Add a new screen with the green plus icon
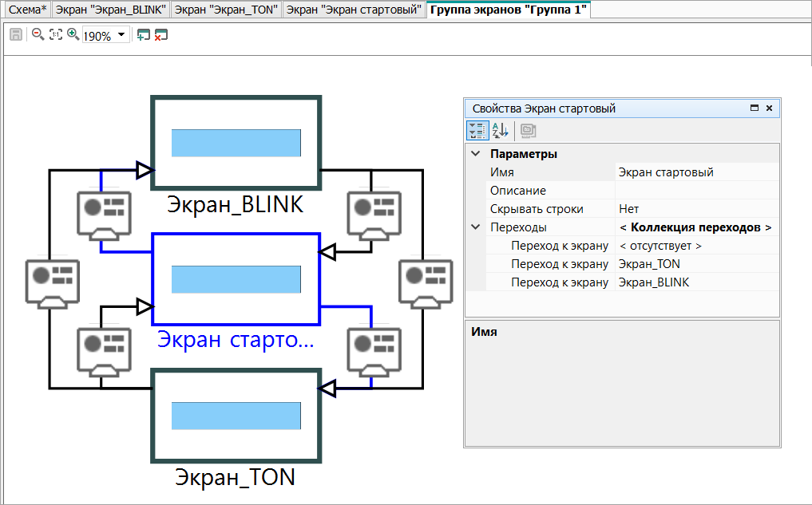This screenshot has height=505, width=812. coord(143,35)
